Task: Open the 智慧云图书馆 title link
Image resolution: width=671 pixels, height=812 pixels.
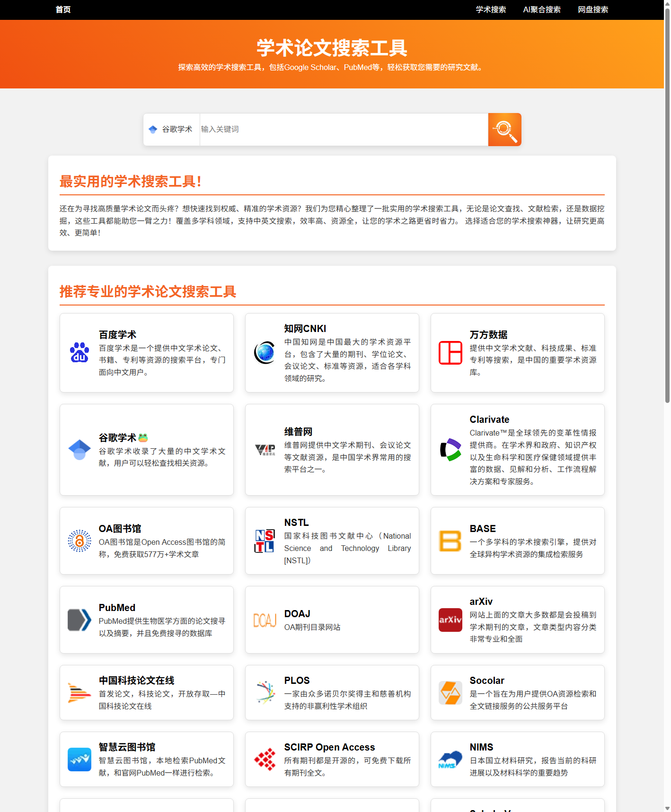Action: tap(127, 747)
